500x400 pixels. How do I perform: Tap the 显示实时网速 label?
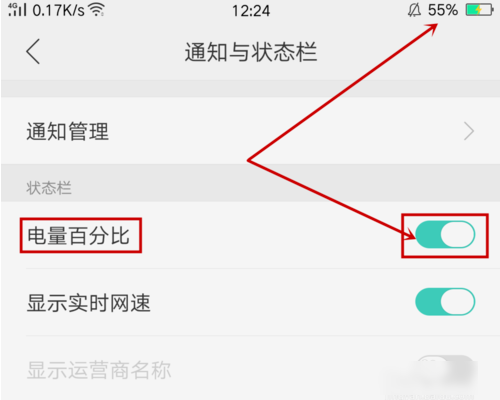(x=89, y=303)
